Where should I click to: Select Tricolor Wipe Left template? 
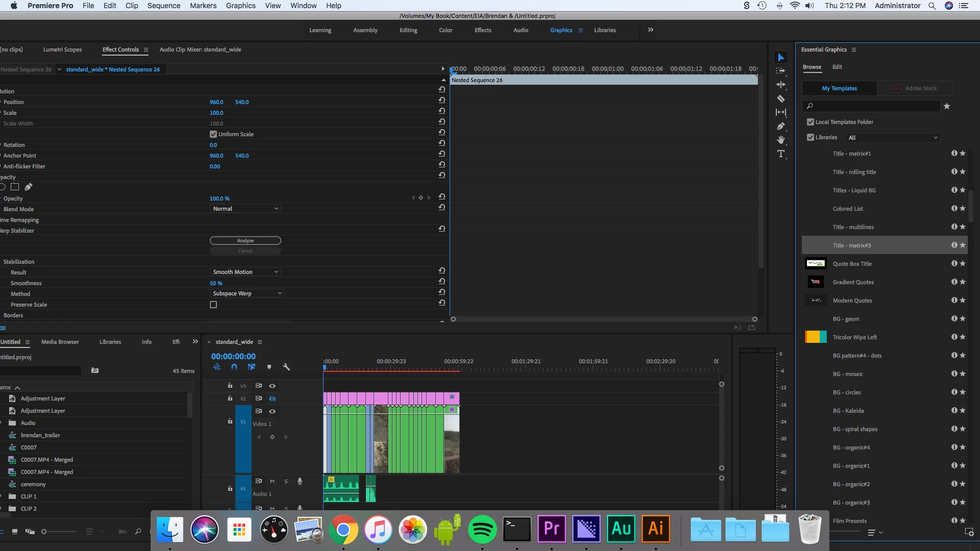coord(854,337)
